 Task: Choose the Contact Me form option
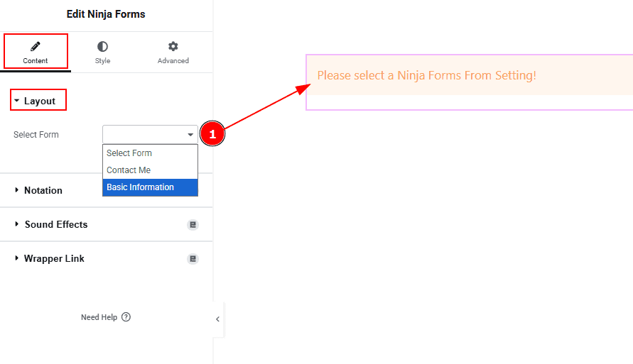point(150,170)
